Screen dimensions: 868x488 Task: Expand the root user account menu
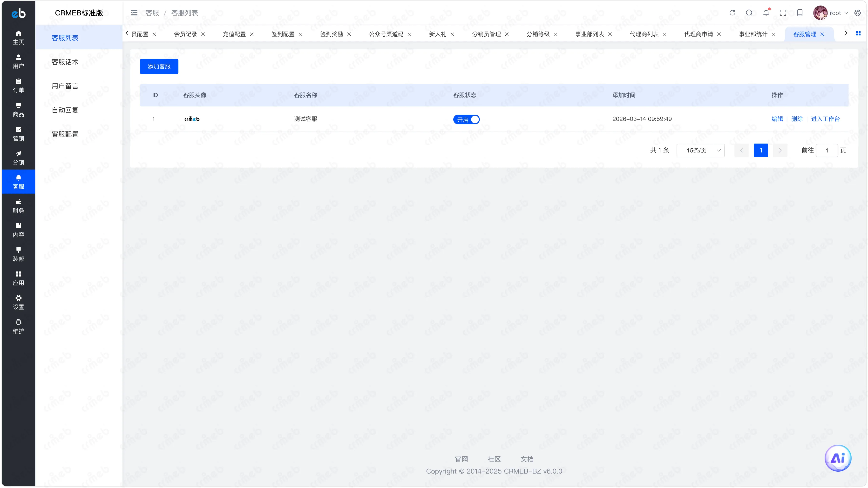839,13
